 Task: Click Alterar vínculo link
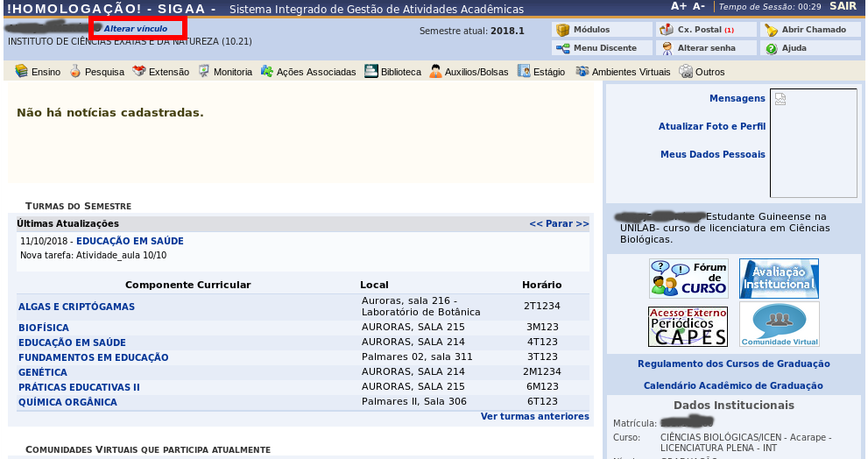pyautogui.click(x=135, y=29)
